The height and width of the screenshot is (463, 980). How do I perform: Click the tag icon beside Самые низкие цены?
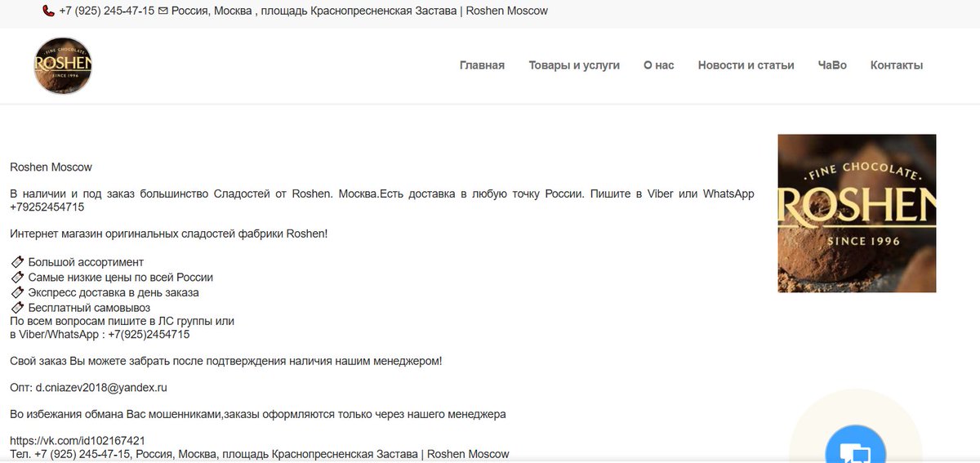click(17, 278)
